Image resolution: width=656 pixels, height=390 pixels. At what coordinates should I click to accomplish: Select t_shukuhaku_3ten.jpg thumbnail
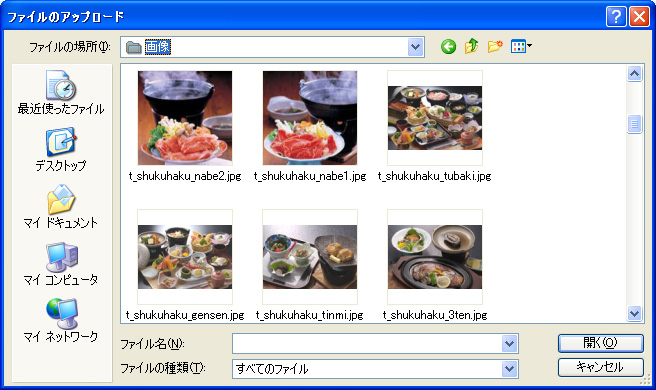coord(435,257)
